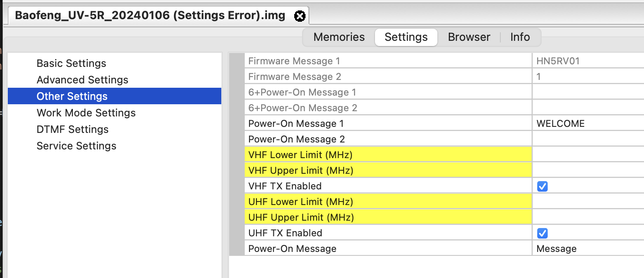644x278 pixels.
Task: Untick the UHF TX Enabled checkbox
Action: coord(542,233)
